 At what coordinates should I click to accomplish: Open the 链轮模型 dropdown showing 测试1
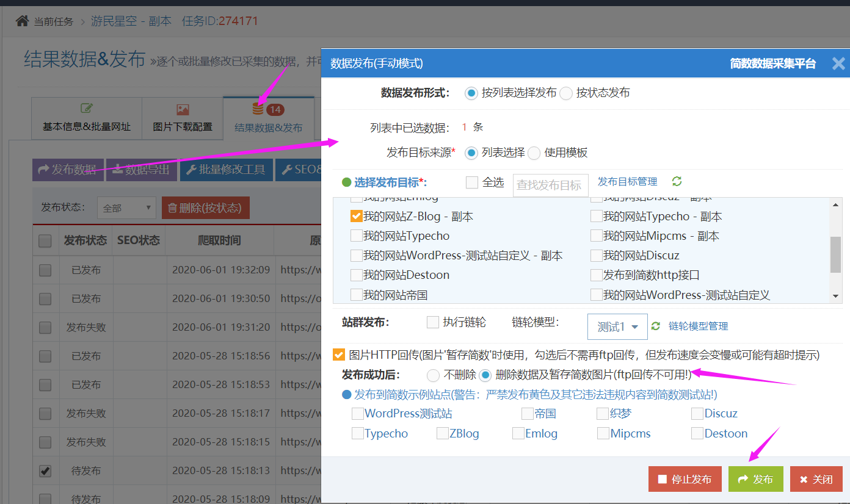tap(617, 326)
